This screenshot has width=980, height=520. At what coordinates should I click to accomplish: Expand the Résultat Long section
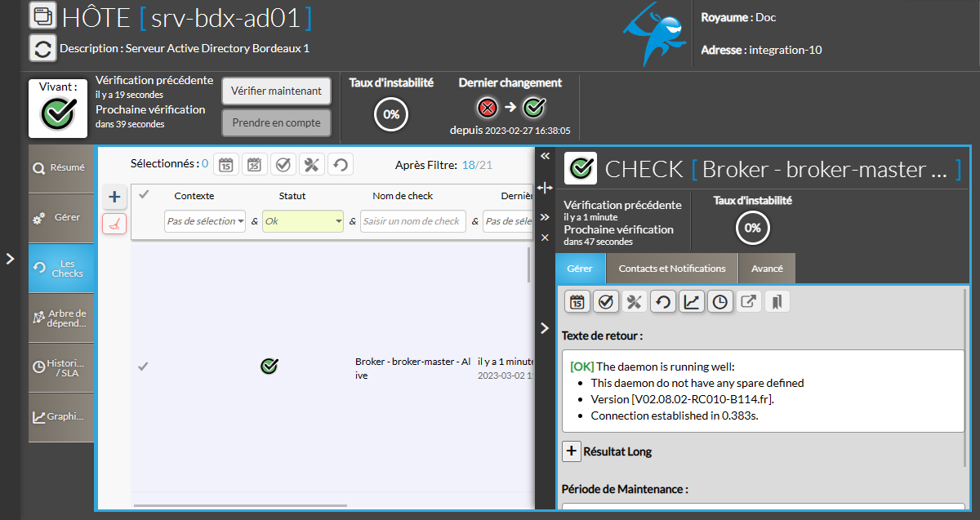coord(572,451)
